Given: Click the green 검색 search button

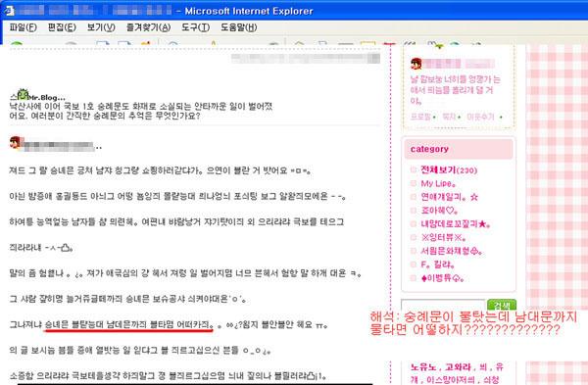Looking at the screenshot, I should point(502,305).
